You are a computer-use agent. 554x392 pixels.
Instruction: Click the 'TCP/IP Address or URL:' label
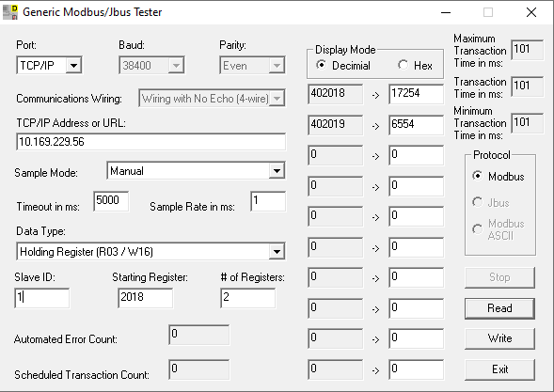tap(71, 123)
